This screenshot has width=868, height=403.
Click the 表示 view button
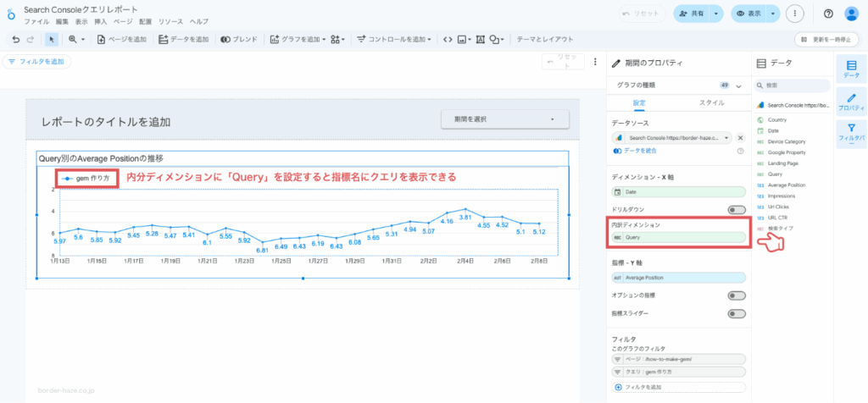click(748, 14)
